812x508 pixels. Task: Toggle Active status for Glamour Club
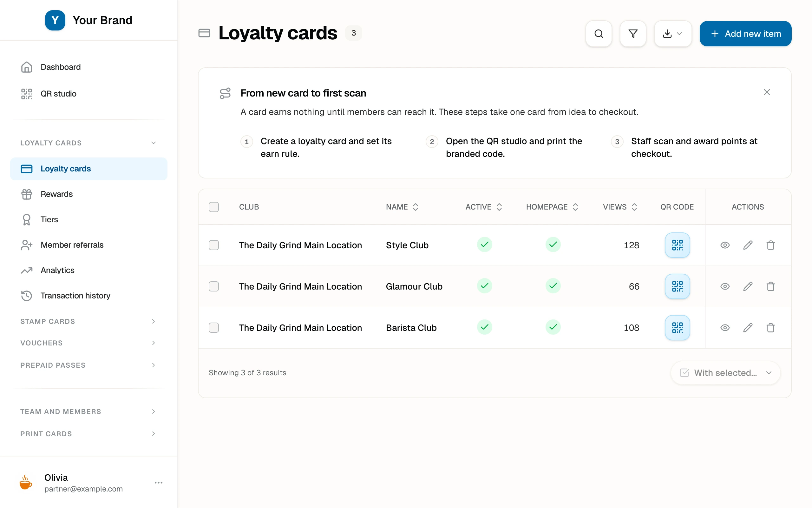(x=485, y=286)
